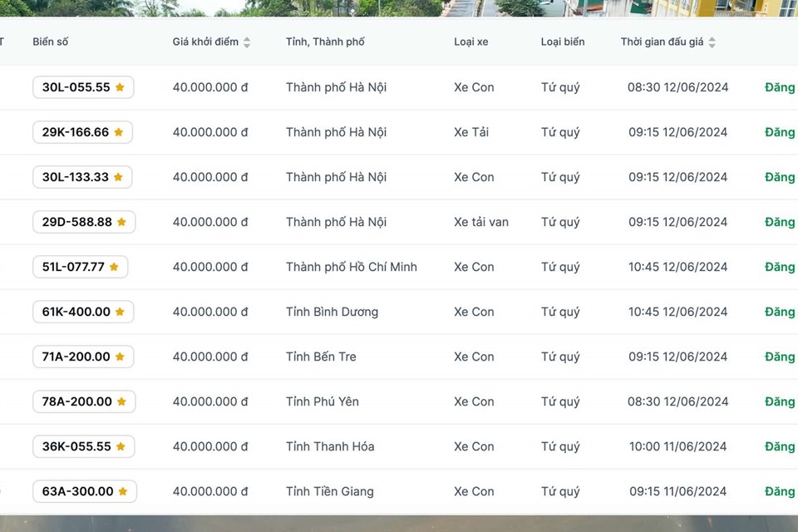Click Đăng link for plate 30L-055.55

(x=779, y=87)
